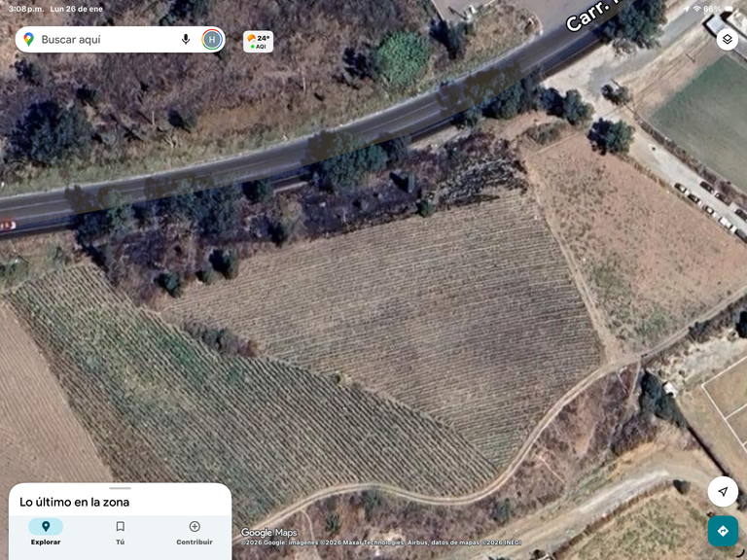Open the weather and AQI widget

pyautogui.click(x=258, y=42)
